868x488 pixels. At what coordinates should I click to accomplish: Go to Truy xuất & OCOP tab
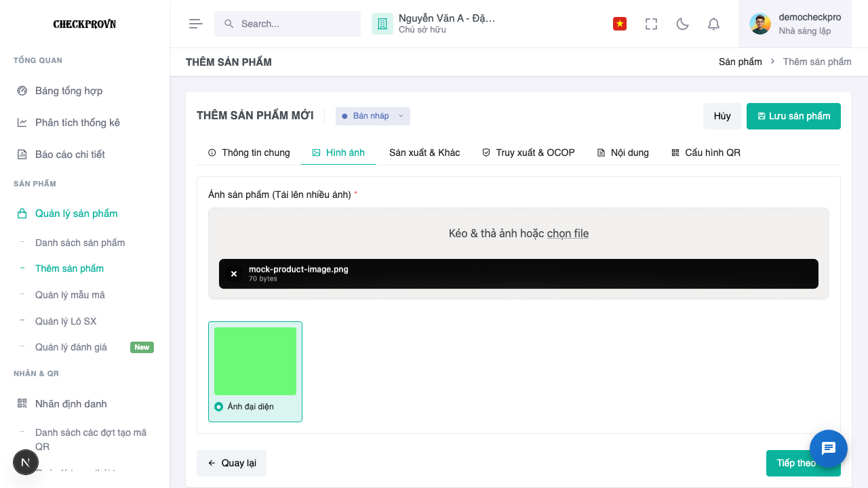(528, 152)
